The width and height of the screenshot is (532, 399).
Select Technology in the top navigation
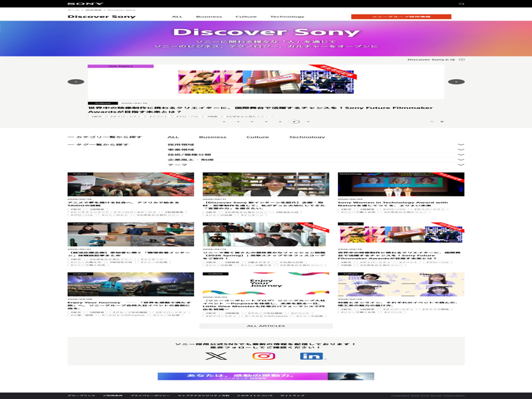point(287,17)
